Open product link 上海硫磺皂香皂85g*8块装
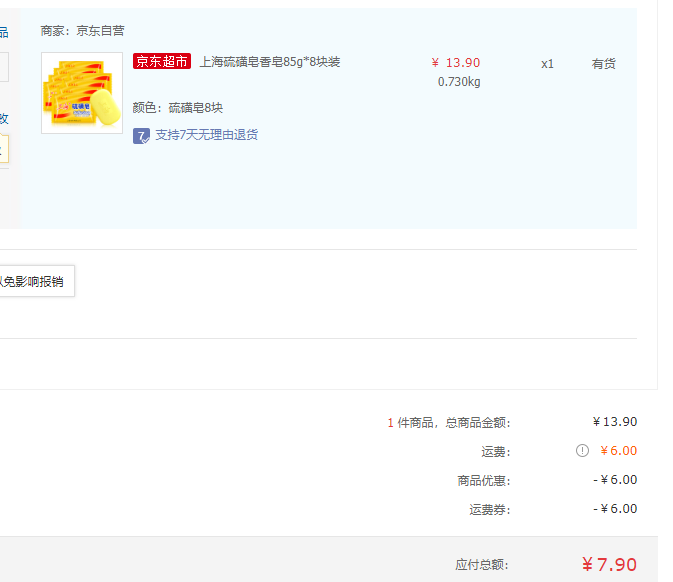 click(x=270, y=62)
